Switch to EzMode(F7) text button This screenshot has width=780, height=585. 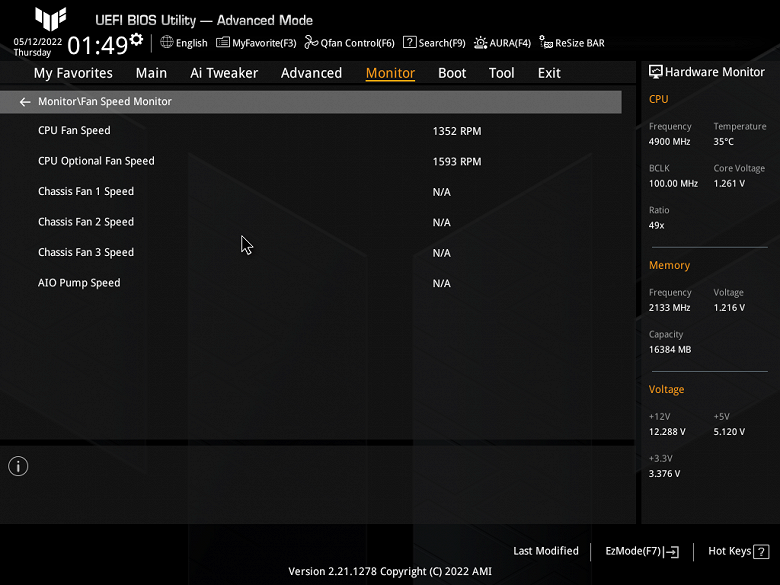(633, 551)
